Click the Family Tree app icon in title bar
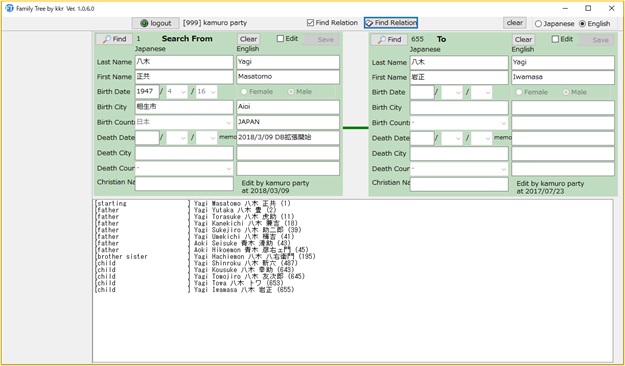Viewport: 625px width, 366px height. pos(9,8)
